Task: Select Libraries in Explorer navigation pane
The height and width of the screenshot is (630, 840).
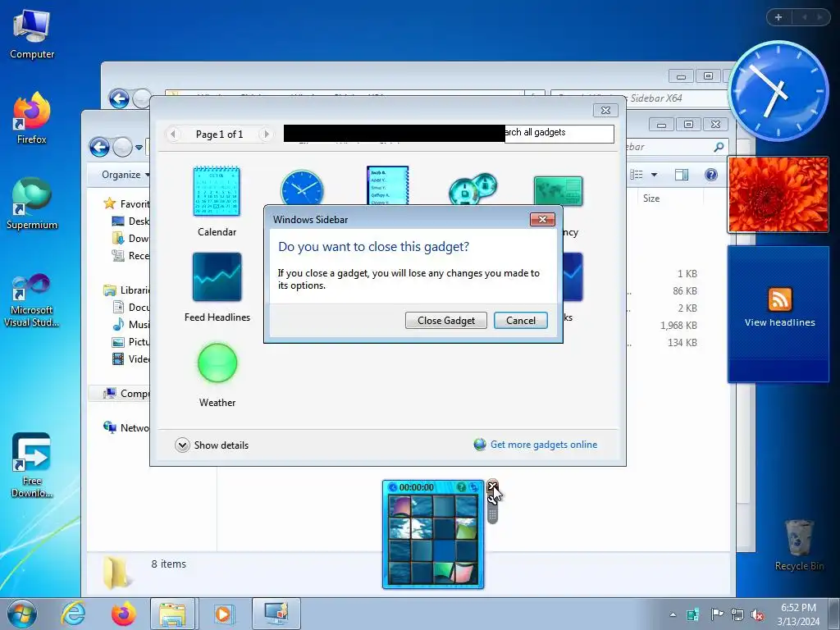Action: click(x=127, y=290)
